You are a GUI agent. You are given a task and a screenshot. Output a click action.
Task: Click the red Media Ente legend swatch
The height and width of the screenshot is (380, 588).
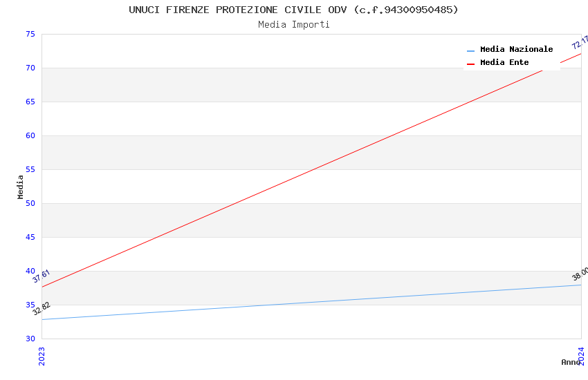[470, 64]
